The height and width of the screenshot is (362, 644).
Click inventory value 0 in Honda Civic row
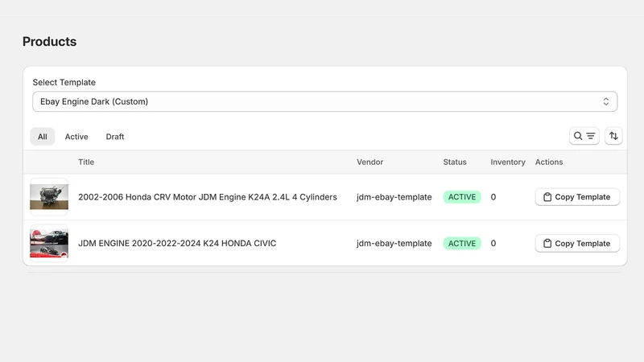coord(493,244)
